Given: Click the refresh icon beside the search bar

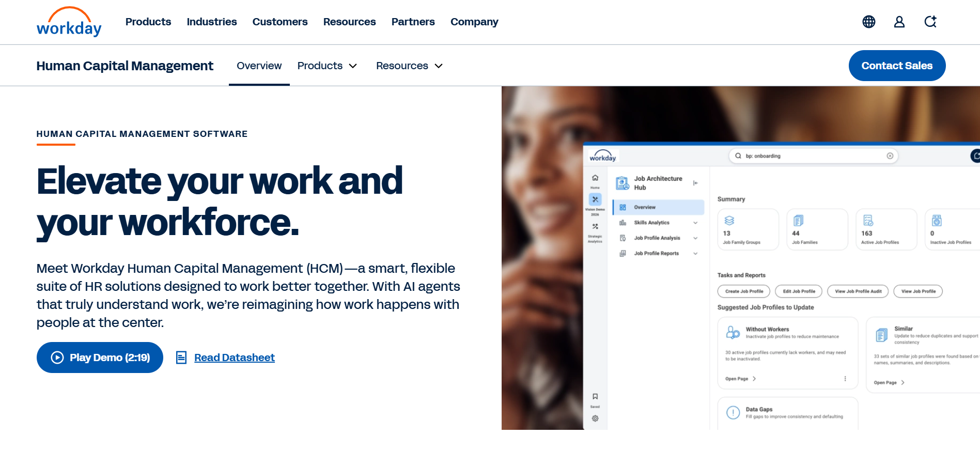Looking at the screenshot, I should 975,156.
